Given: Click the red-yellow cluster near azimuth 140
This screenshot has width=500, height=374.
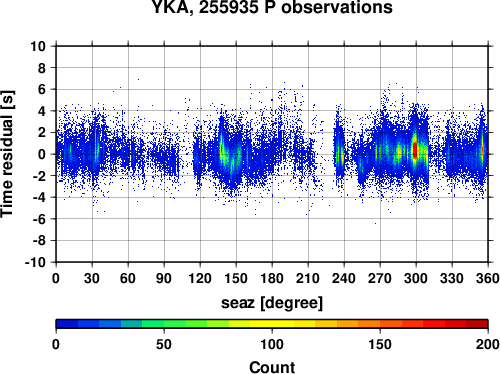Looking at the screenshot, I should click(221, 150).
